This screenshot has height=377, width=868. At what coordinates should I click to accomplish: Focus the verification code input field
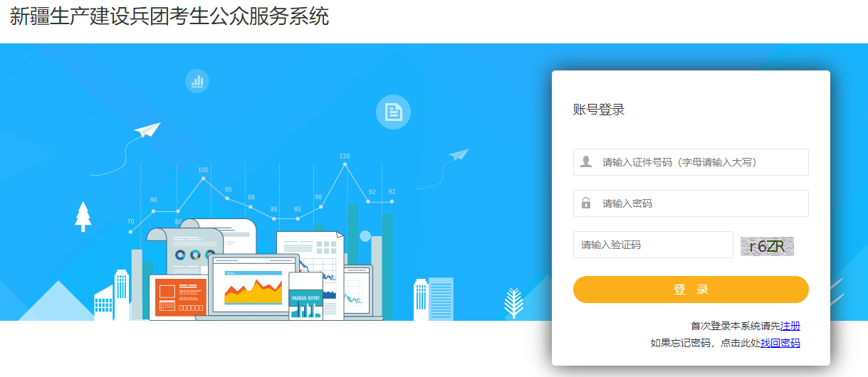[653, 245]
